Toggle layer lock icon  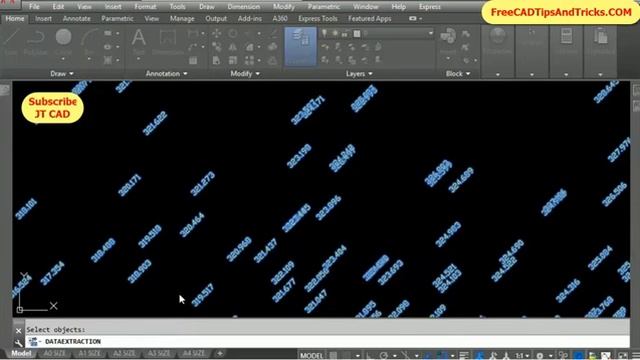345,33
